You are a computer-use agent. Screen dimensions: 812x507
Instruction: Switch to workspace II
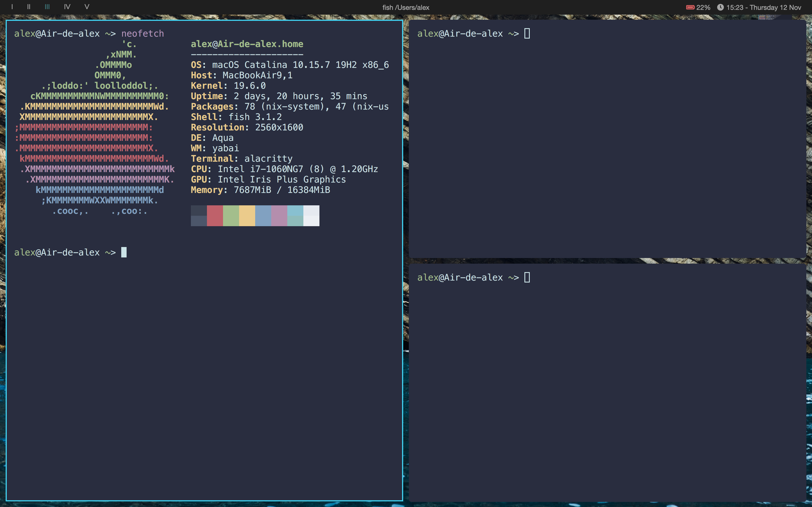pos(28,6)
